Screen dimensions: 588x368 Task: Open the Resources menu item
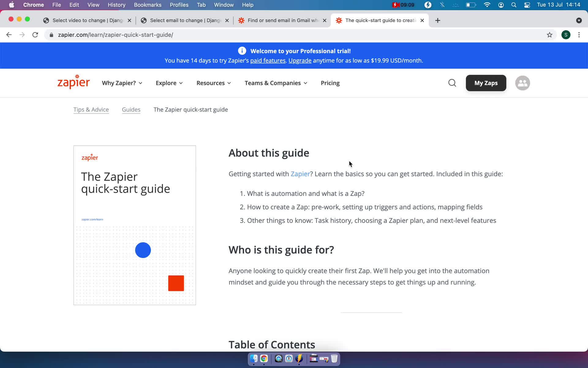214,83
